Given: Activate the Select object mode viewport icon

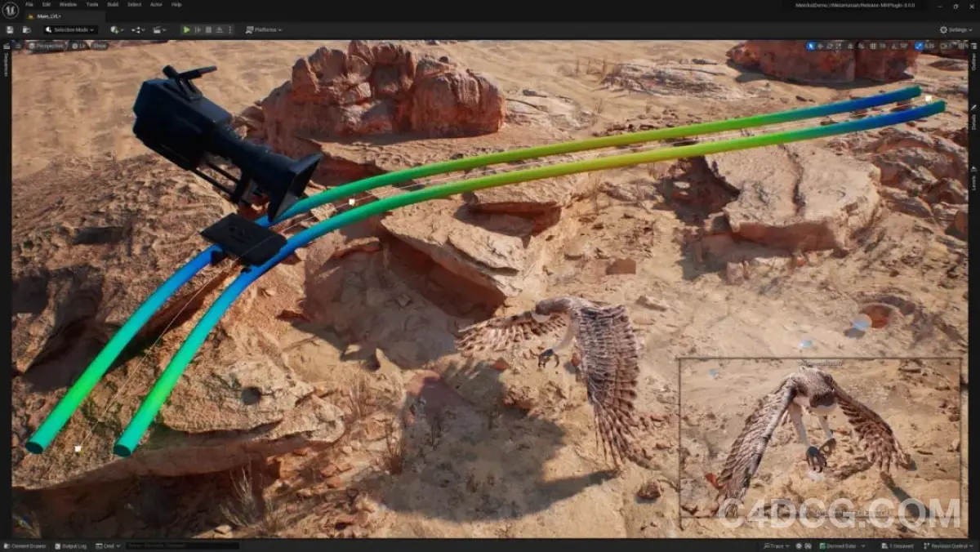Looking at the screenshot, I should [x=811, y=46].
